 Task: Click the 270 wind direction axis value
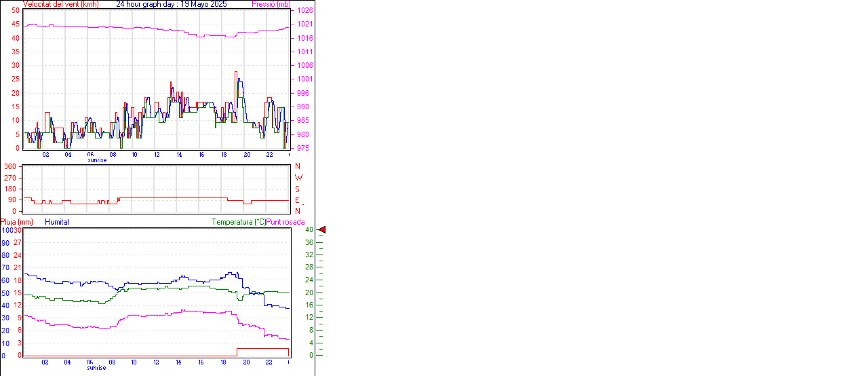[x=10, y=178]
